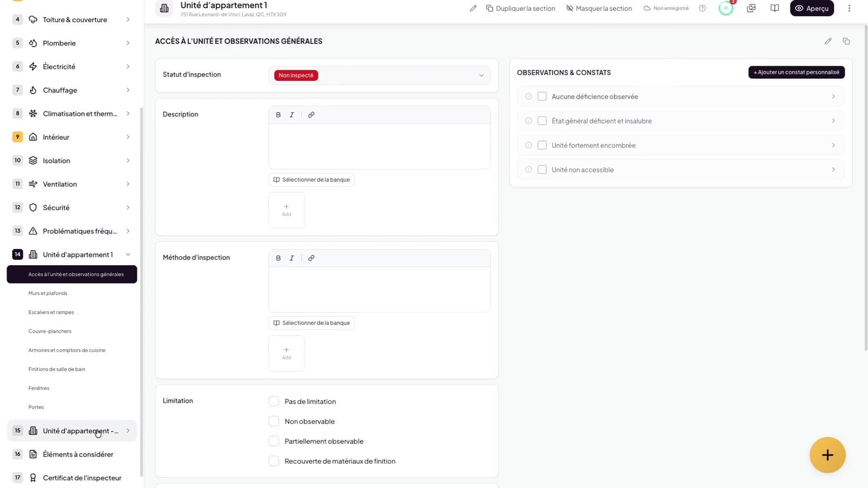Click Dupliquer la section
Image resolution: width=868 pixels, height=488 pixels.
(x=521, y=8)
